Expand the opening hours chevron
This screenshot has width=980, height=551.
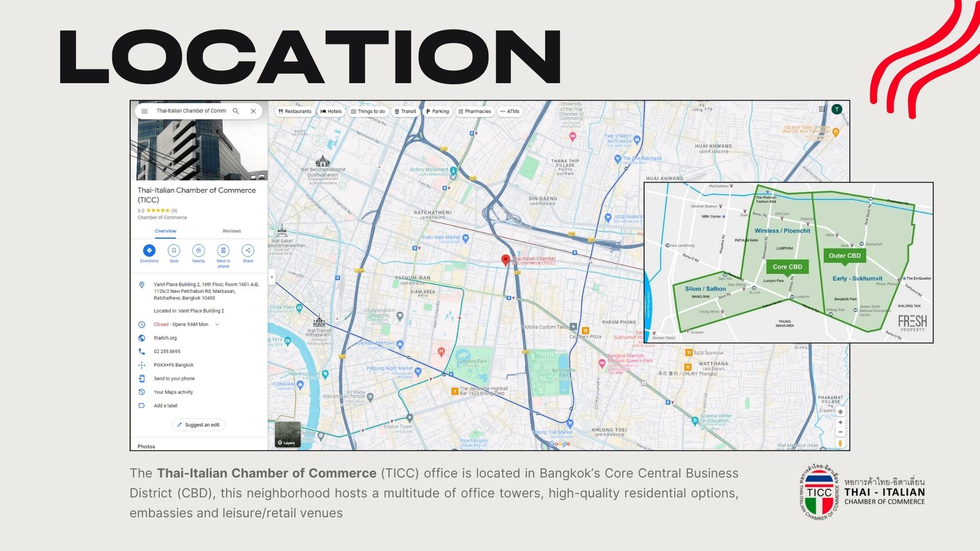tap(217, 324)
